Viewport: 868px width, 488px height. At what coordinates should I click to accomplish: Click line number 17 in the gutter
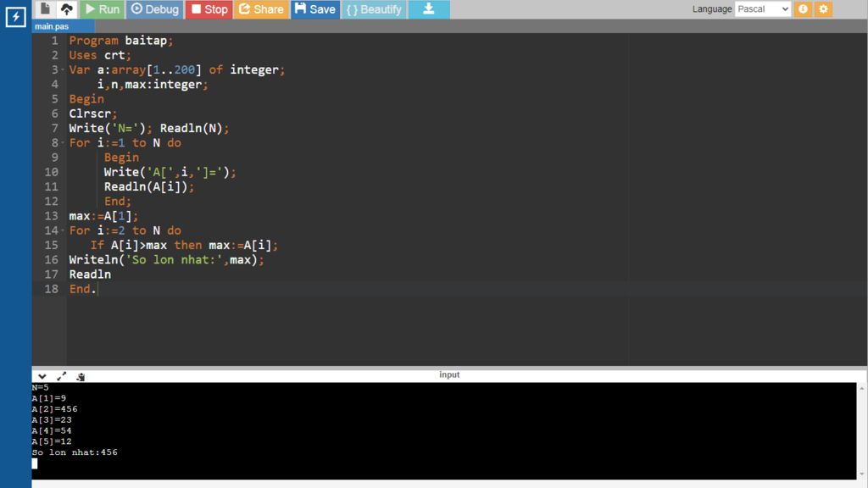(52, 274)
